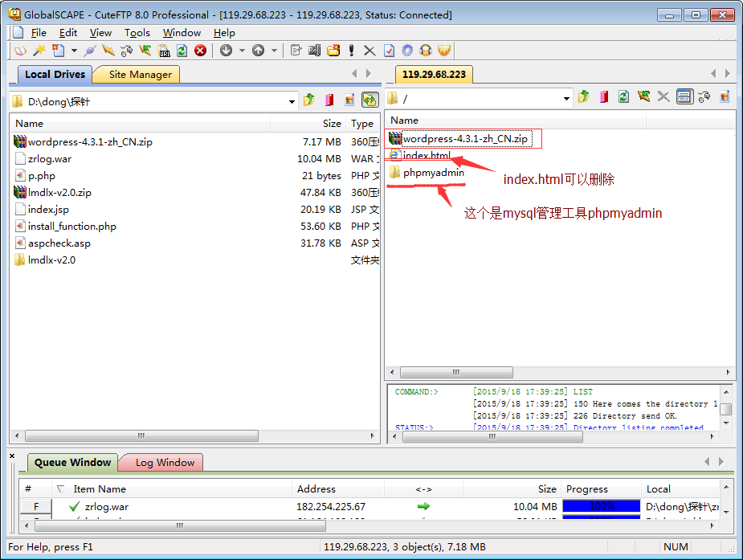Select the Queue Window tab

tap(71, 463)
